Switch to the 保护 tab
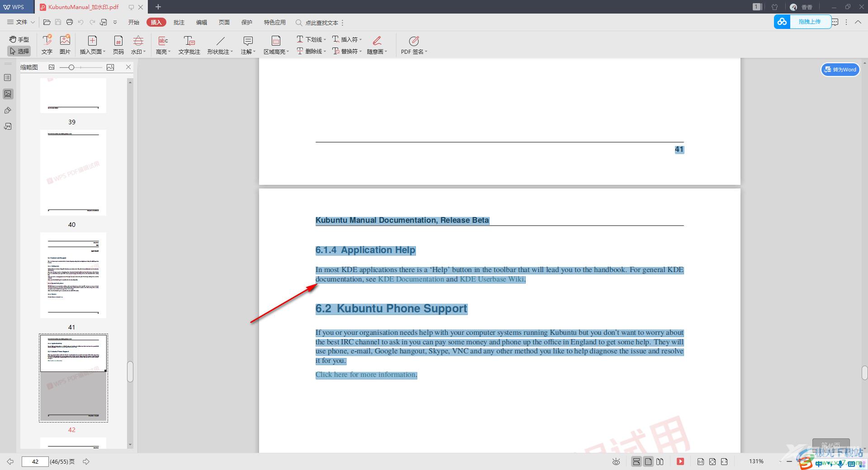The width and height of the screenshot is (868, 470). pyautogui.click(x=247, y=22)
